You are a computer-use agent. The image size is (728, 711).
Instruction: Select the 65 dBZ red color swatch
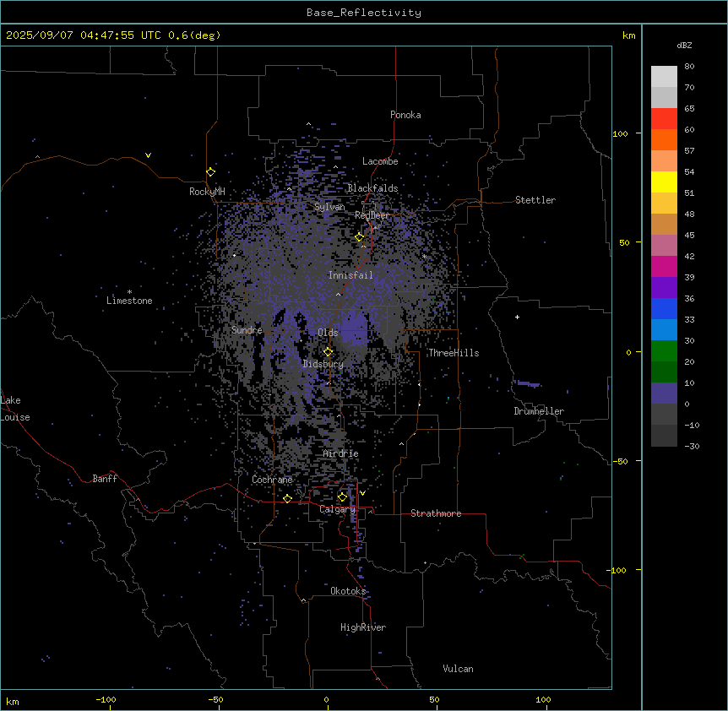(664, 118)
